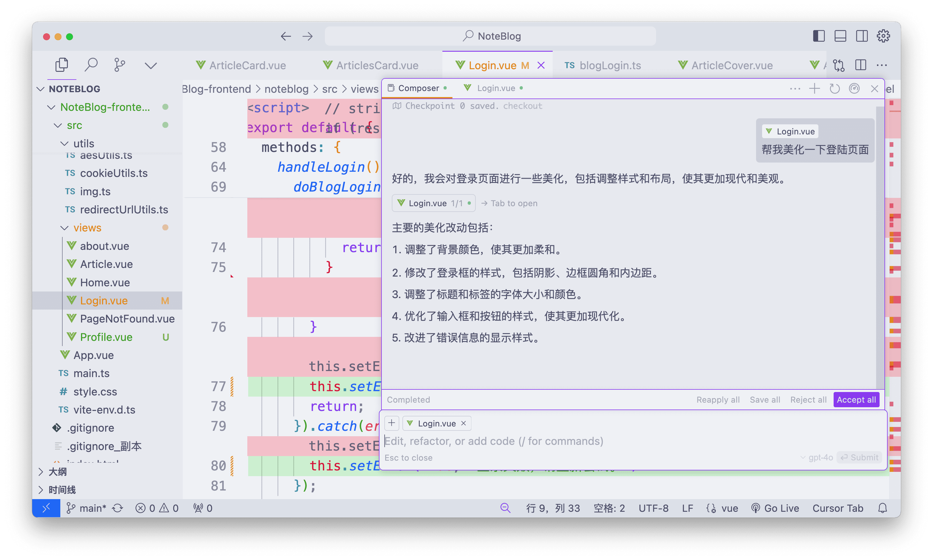The image size is (933, 560).
Task: Open changes compare icon in editor toolbar
Action: coord(839,65)
